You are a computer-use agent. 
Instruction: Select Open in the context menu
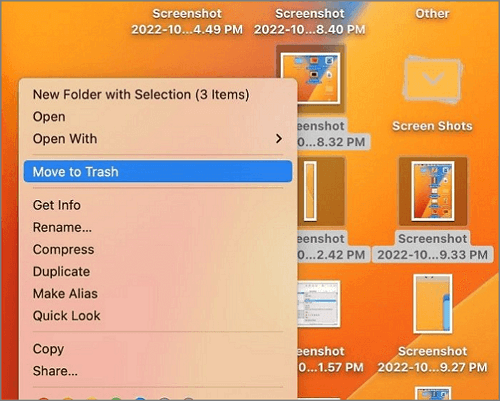(x=158, y=117)
